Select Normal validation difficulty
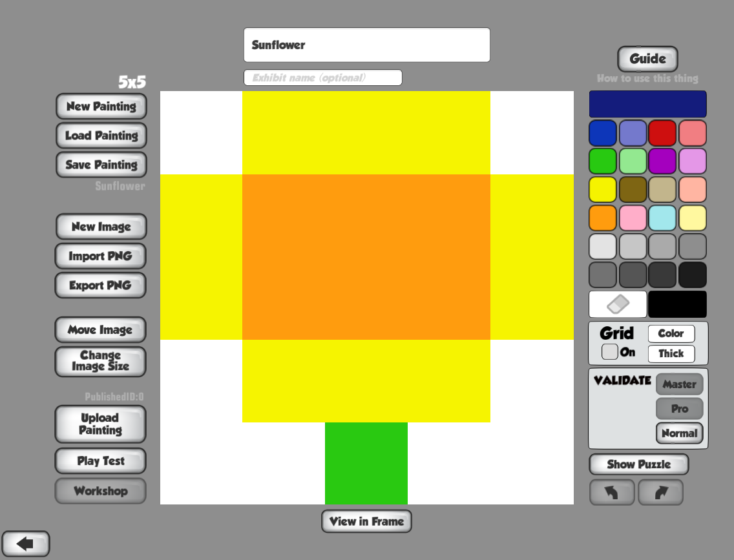Screen dimensions: 734x560 (679, 433)
